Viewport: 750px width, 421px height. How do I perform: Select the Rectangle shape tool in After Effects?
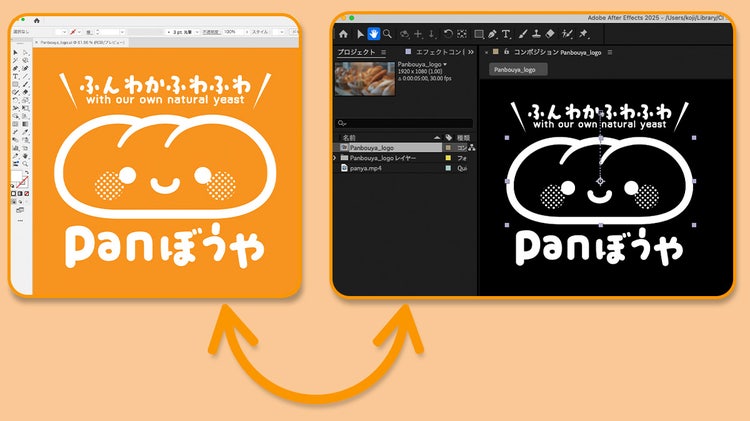(478, 34)
